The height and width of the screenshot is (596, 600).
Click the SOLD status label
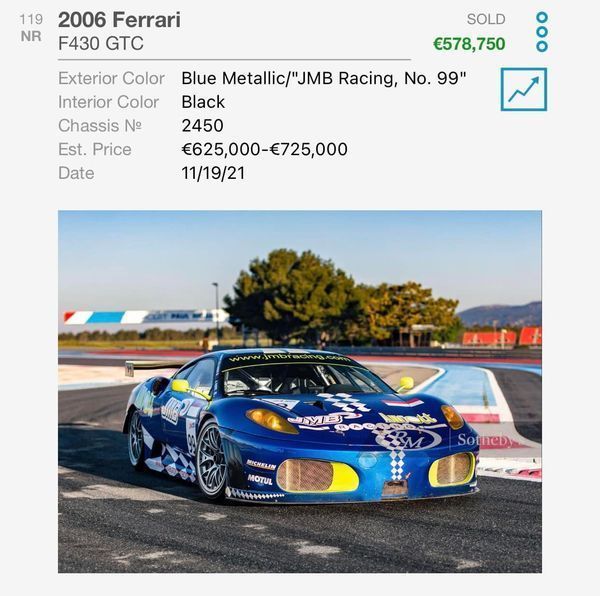click(486, 19)
